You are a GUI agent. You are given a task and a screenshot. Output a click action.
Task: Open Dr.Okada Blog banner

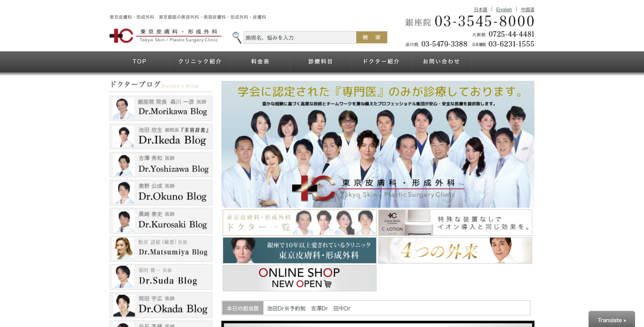(161, 305)
